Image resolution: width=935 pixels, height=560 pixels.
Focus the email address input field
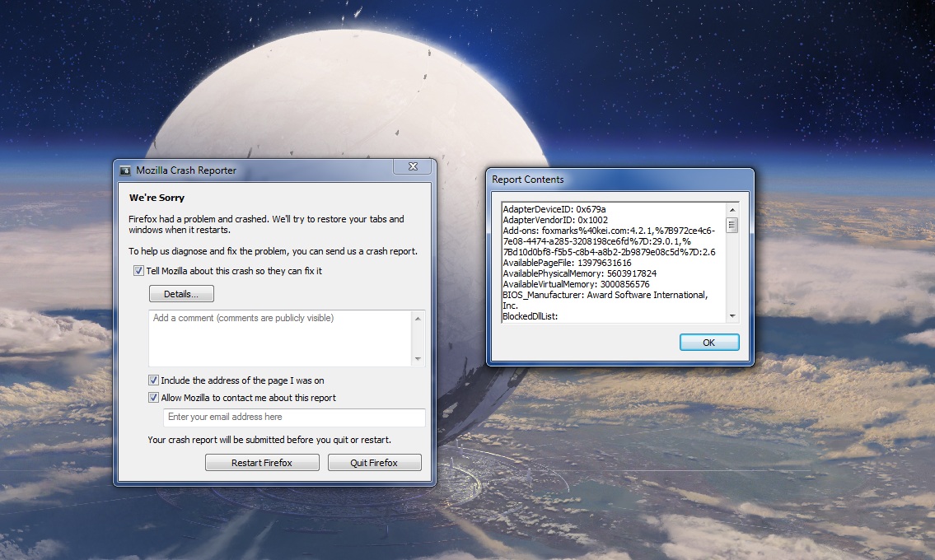coord(294,418)
